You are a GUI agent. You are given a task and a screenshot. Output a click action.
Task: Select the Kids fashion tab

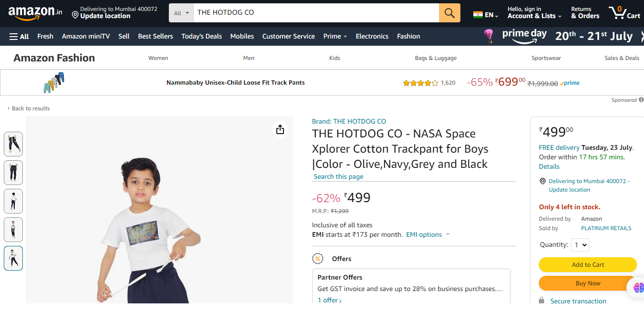click(x=334, y=58)
